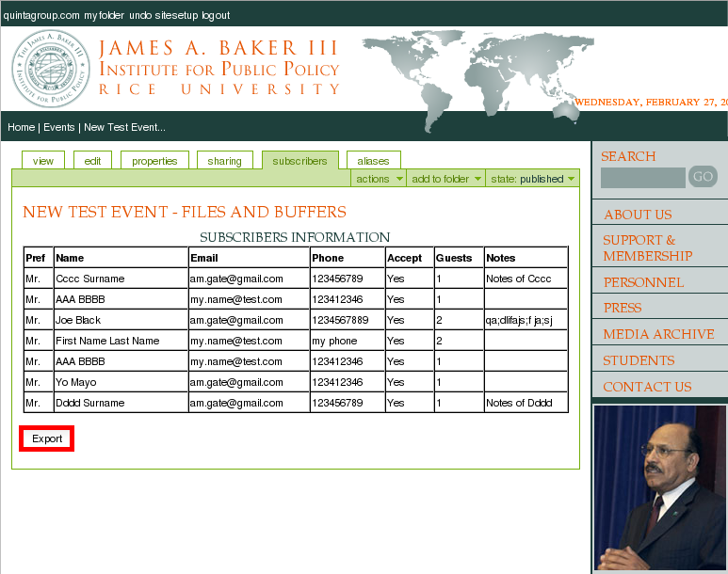Screen dimensions: 728x574
Task: Open Support & Membership section
Action: pyautogui.click(x=648, y=247)
